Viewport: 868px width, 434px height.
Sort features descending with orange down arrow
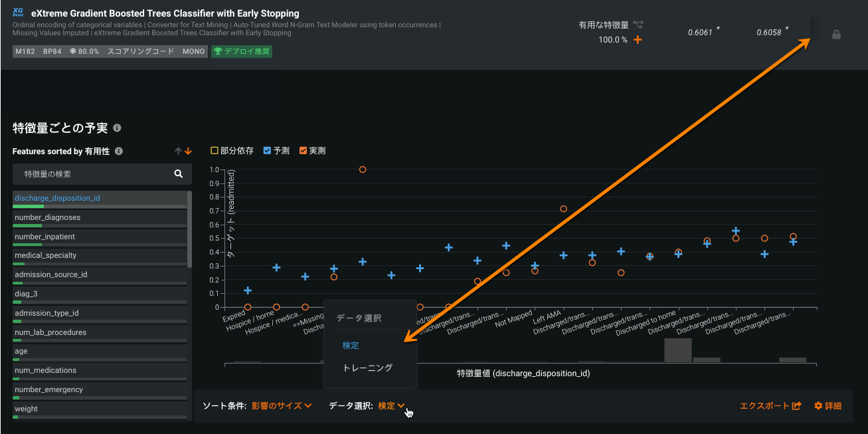pyautogui.click(x=188, y=152)
